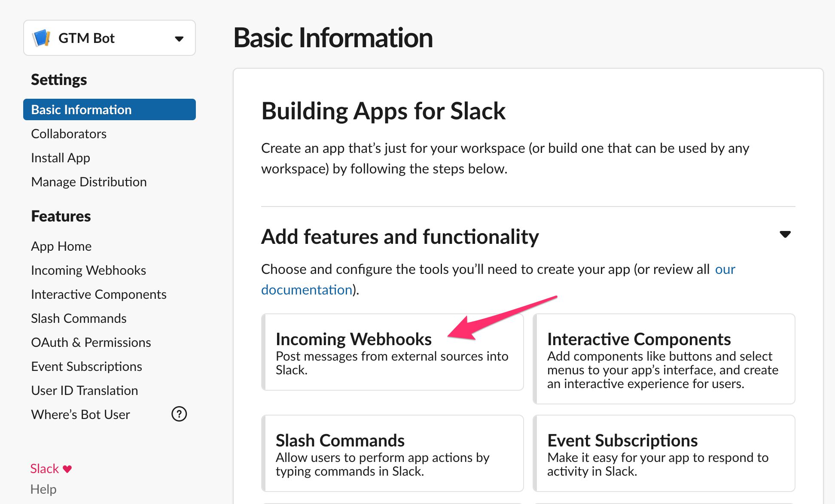This screenshot has height=504, width=835.
Task: Click the Building Apps for Slack heading
Action: click(384, 111)
